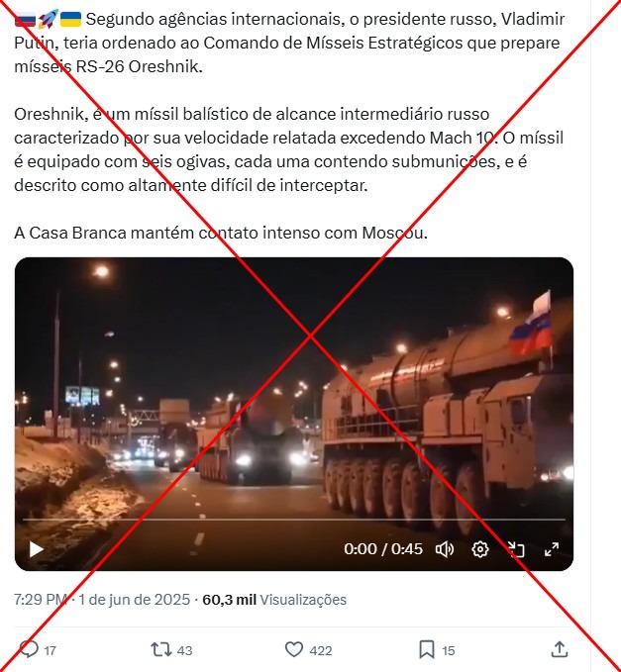Image resolution: width=621 pixels, height=672 pixels.
Task: Expand video to fullscreen
Action: click(x=552, y=549)
